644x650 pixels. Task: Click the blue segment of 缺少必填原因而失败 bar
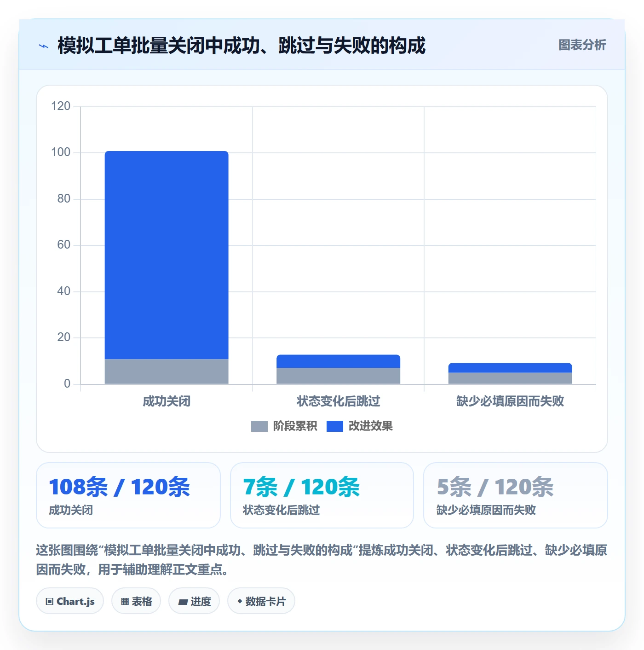coord(510,368)
